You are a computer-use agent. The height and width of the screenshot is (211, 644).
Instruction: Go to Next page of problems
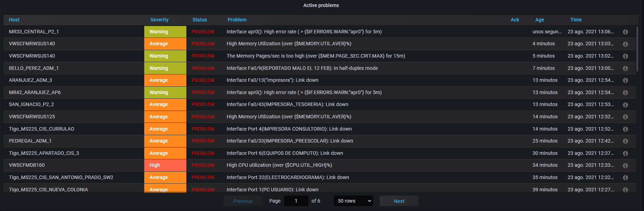tap(399, 201)
